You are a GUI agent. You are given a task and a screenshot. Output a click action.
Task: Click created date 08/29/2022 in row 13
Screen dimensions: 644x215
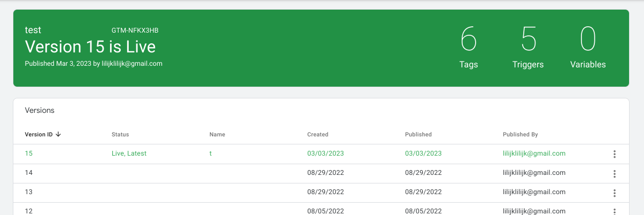click(325, 192)
